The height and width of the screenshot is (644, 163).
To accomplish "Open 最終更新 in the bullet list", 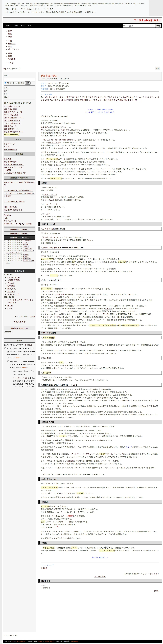I will [x=11, y=44].
